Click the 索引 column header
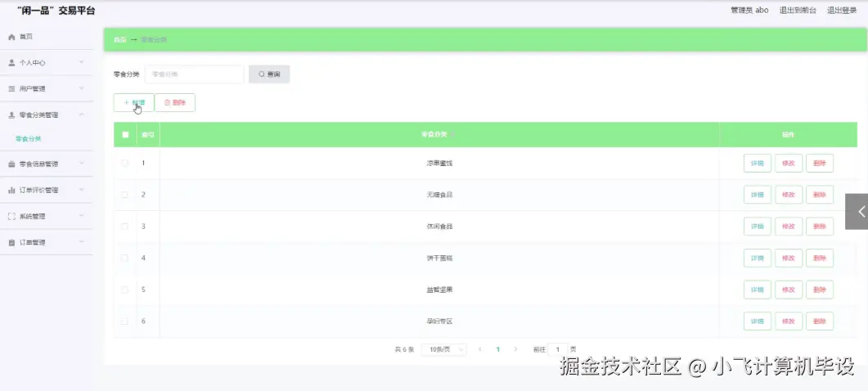868x391 pixels. pos(148,135)
